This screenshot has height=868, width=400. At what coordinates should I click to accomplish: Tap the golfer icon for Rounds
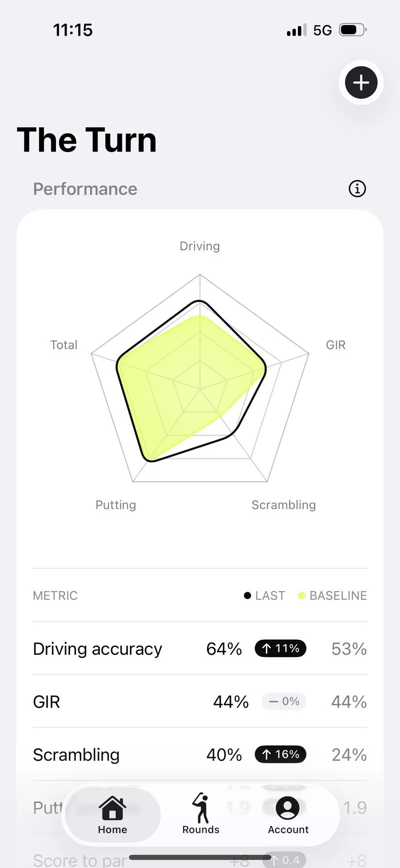click(201, 807)
